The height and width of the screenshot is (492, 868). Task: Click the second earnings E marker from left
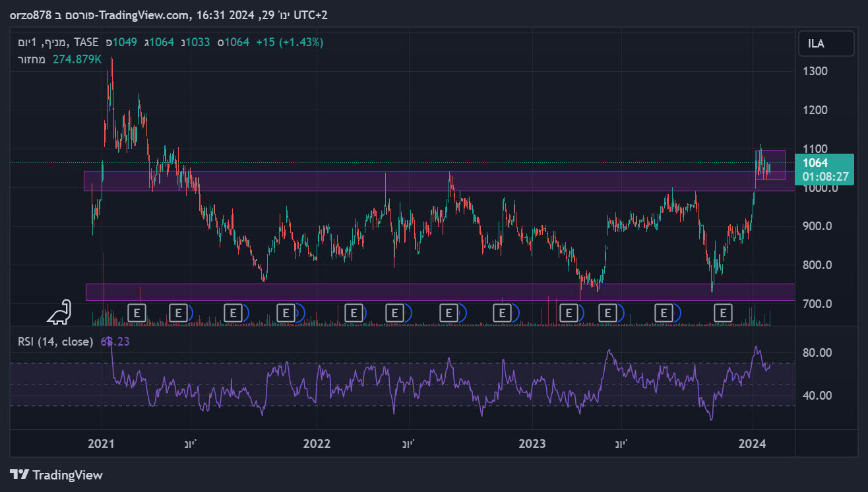(178, 312)
